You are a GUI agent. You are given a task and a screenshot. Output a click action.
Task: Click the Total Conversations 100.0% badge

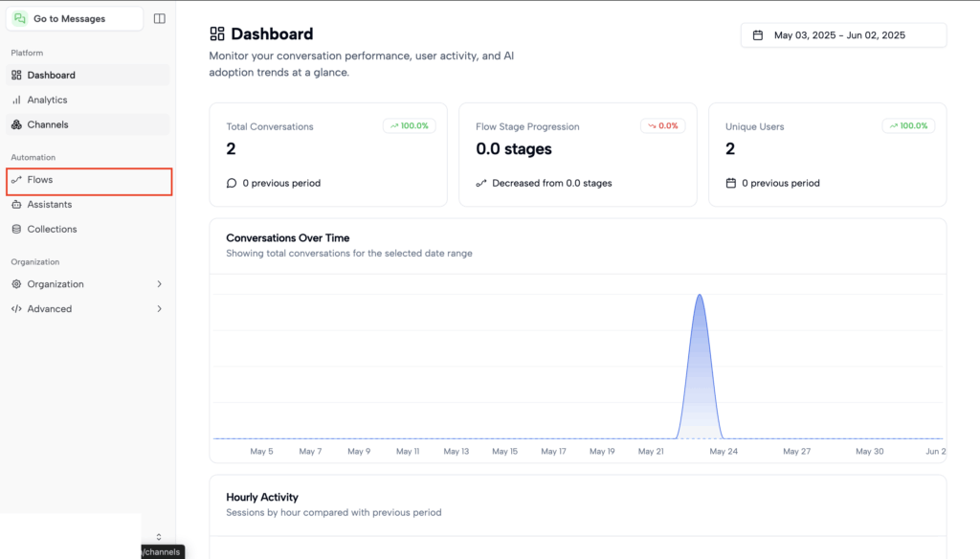(410, 126)
